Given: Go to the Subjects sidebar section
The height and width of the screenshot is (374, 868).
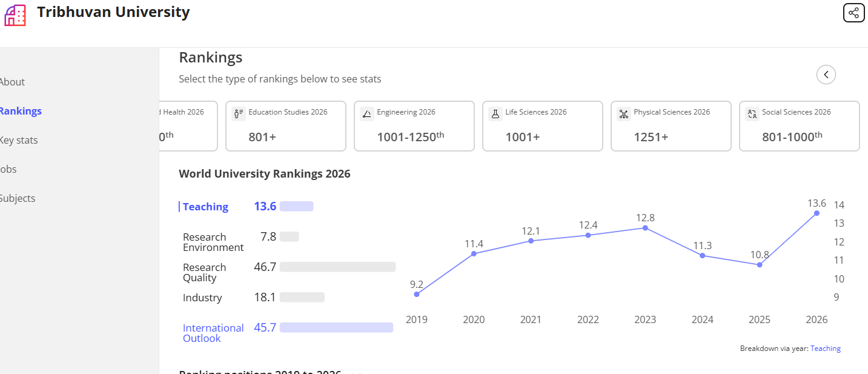Looking at the screenshot, I should (18, 198).
